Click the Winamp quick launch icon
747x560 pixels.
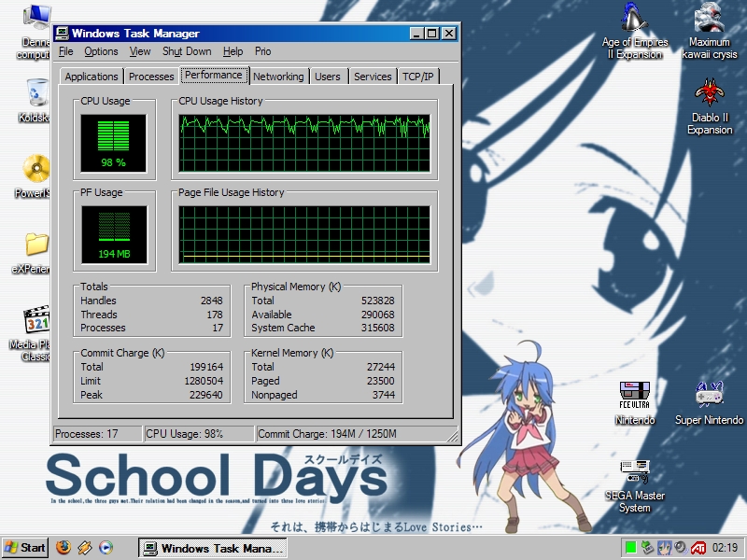coord(85,548)
